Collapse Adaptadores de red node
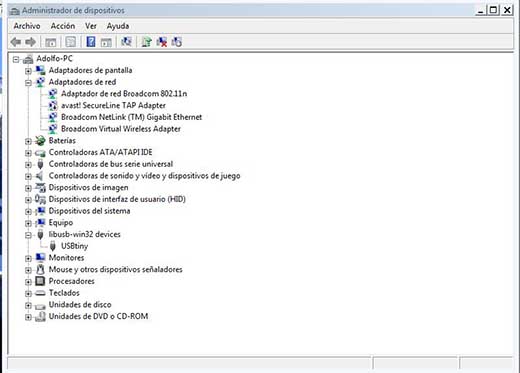 28,83
